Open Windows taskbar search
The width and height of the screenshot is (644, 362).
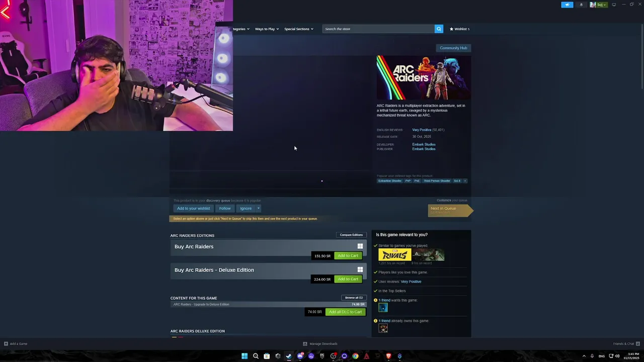(256, 356)
